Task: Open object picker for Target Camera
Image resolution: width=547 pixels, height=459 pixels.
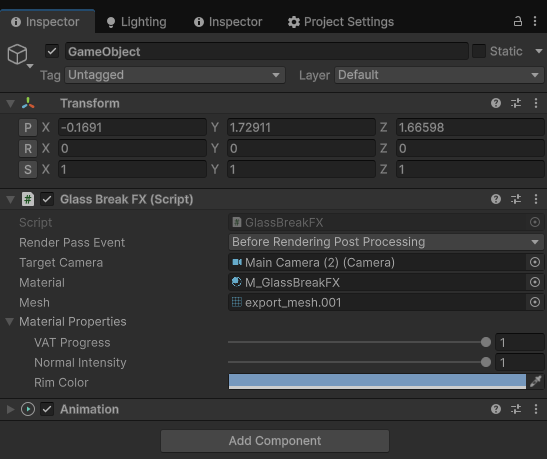Action: (x=535, y=262)
